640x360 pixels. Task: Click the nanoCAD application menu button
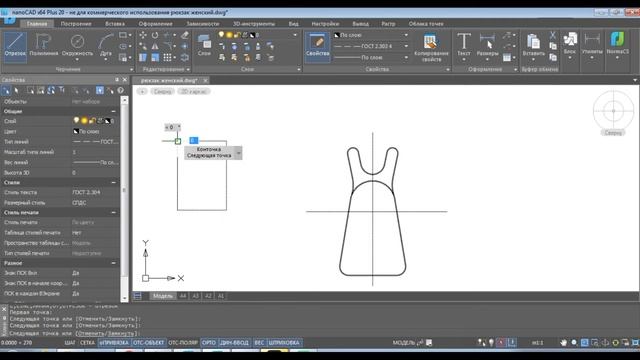point(8,19)
